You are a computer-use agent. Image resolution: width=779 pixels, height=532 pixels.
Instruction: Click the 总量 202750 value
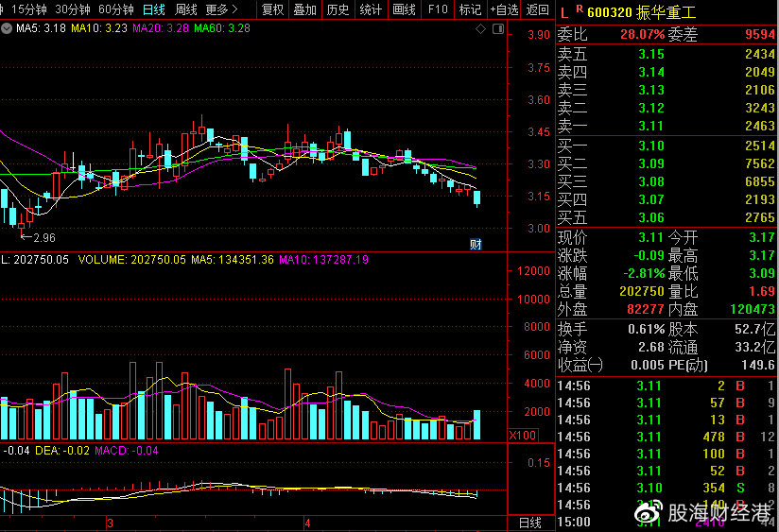641,291
